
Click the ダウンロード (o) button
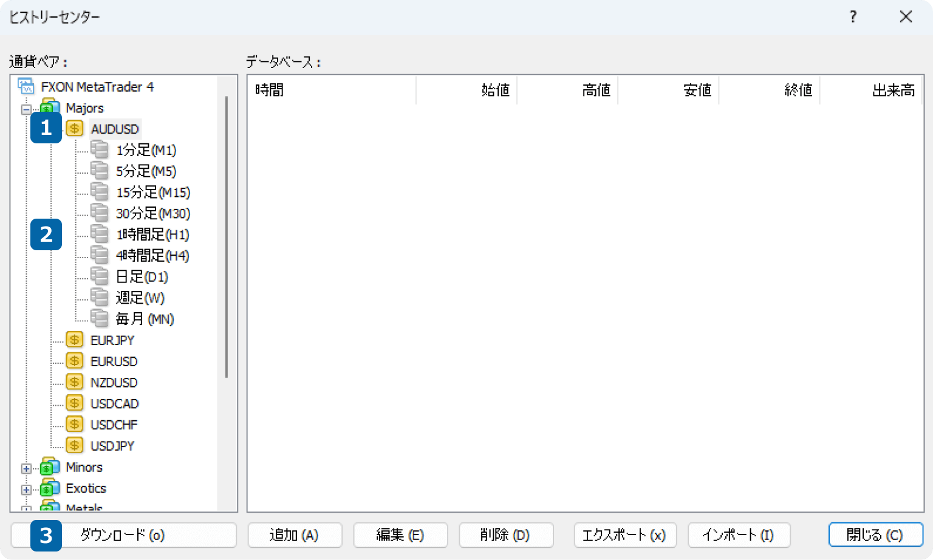[x=123, y=535]
